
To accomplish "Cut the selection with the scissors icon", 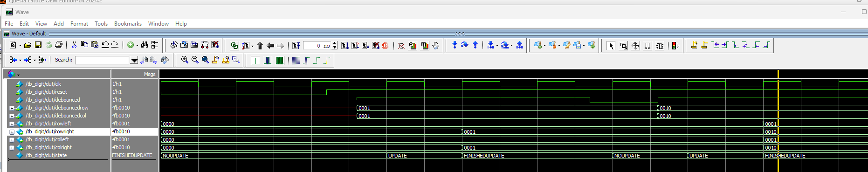I will 74,45.
